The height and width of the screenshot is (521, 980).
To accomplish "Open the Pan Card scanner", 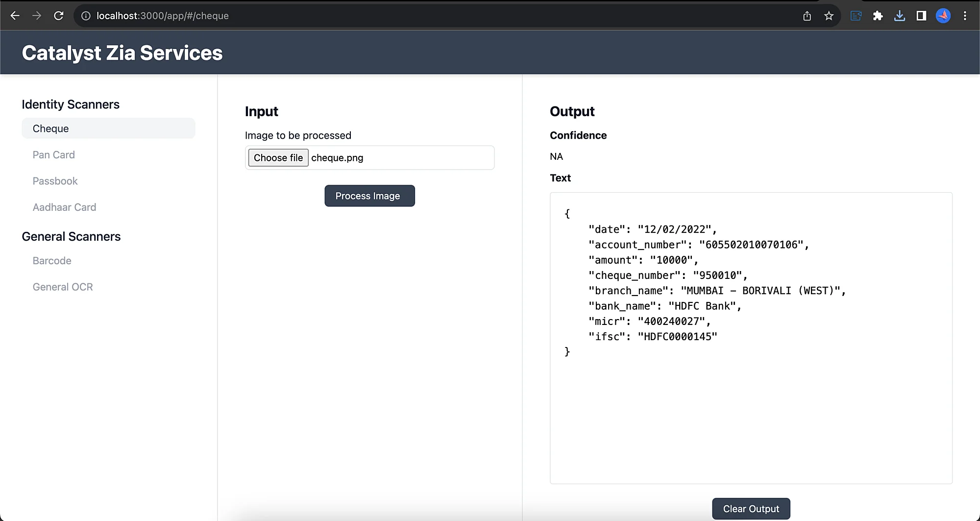I will pos(54,155).
